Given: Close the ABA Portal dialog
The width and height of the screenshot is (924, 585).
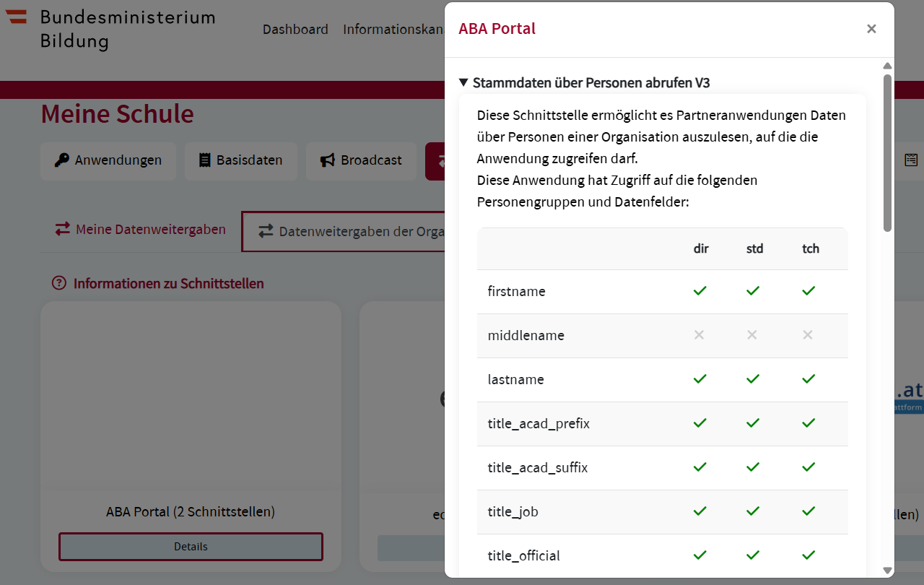Looking at the screenshot, I should click(x=871, y=29).
